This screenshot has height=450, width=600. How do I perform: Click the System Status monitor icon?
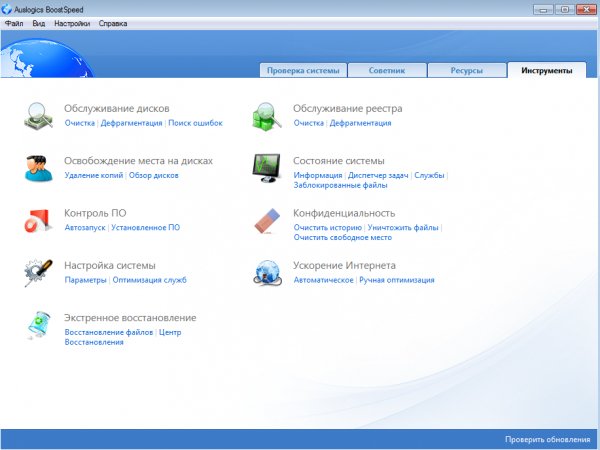click(x=266, y=168)
